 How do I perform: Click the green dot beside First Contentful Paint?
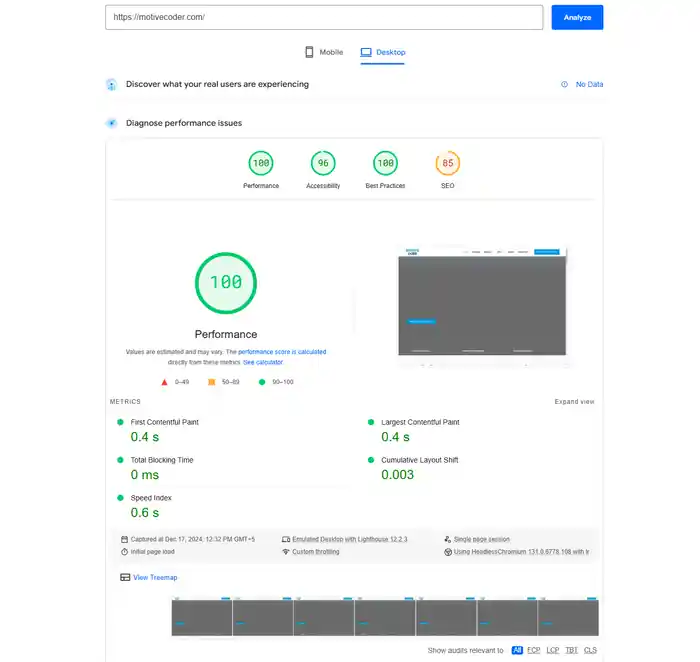pos(120,422)
